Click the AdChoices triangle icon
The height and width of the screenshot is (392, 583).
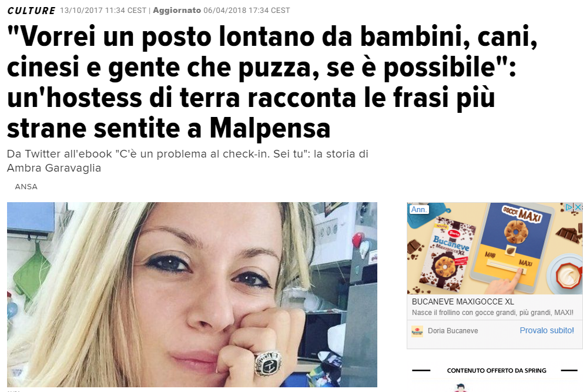click(569, 207)
